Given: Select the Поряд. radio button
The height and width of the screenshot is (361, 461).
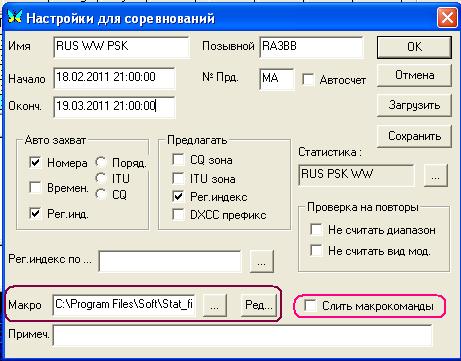Looking at the screenshot, I should click(101, 162).
